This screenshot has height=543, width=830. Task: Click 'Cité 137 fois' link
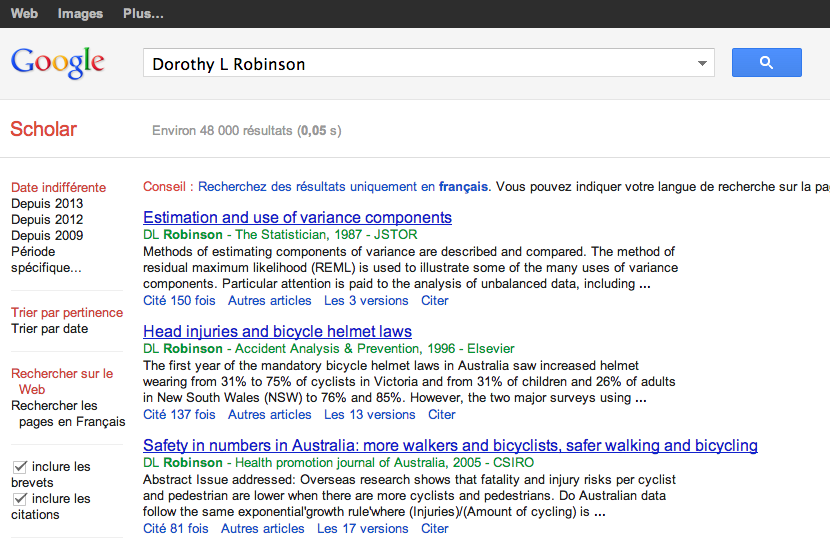click(x=179, y=414)
